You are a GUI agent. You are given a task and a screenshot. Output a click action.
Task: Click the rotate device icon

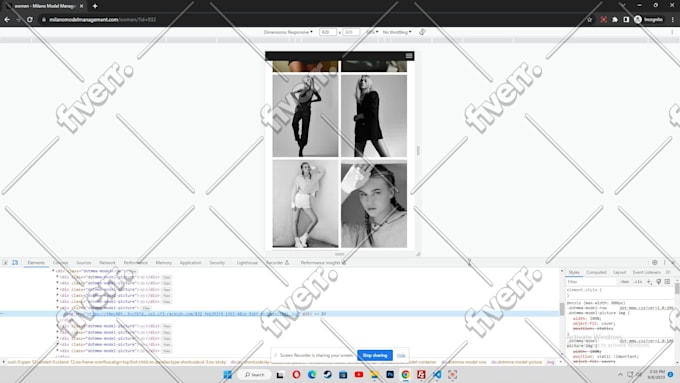click(422, 32)
